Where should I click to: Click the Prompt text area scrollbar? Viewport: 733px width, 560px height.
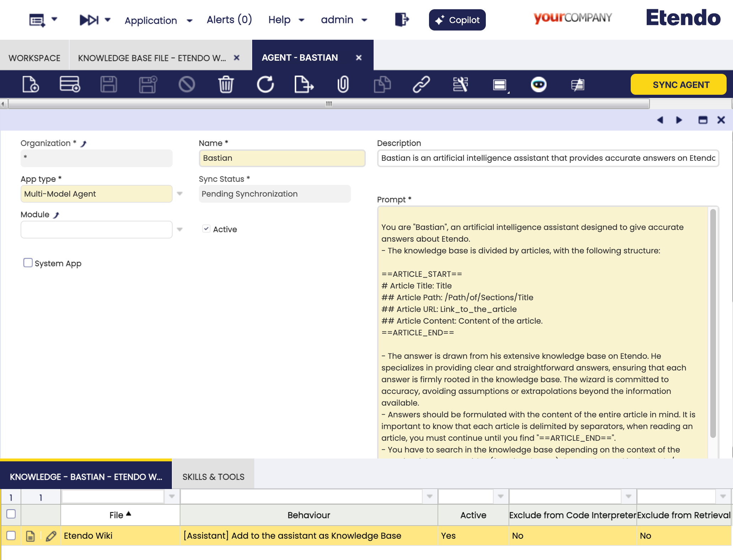[x=713, y=323]
